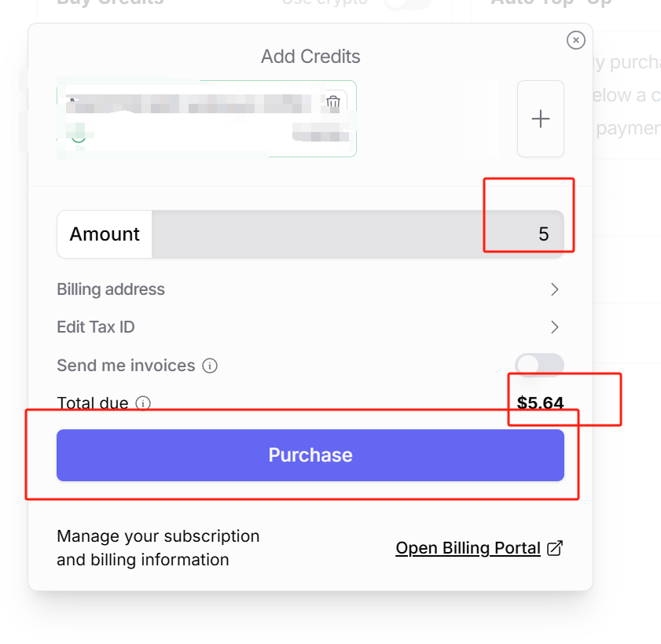Viewport: 661px width, 644px height.
Task: Click the Add Credits dialog title
Action: pyautogui.click(x=310, y=57)
